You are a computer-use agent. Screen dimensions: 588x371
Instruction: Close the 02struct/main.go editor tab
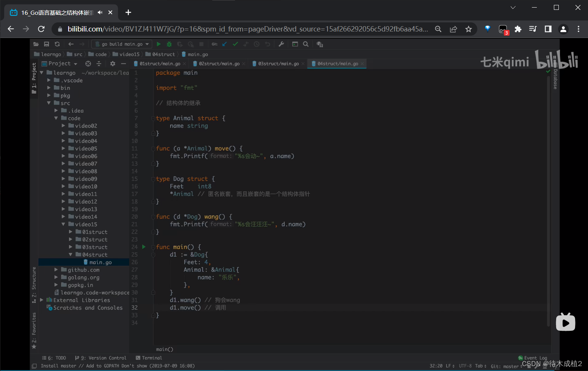(244, 64)
